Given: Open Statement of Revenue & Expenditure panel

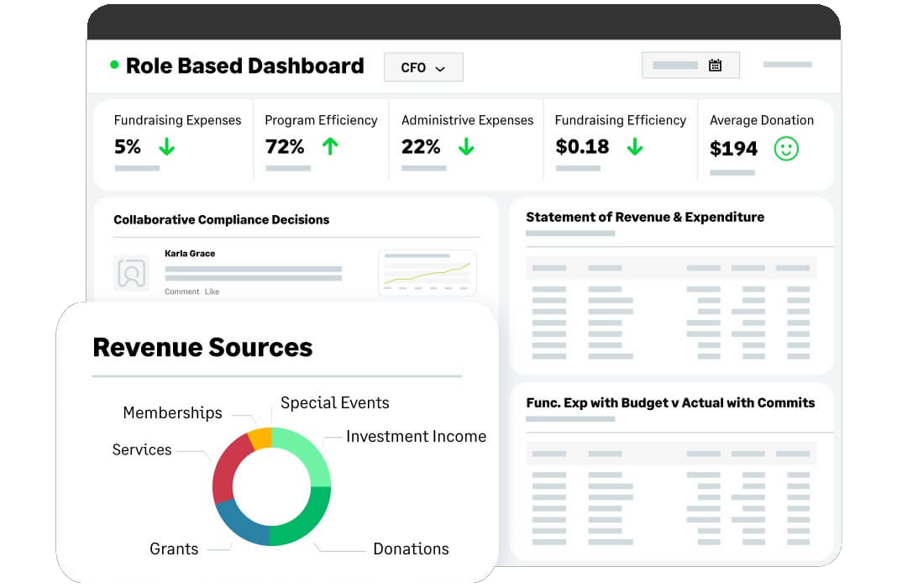Looking at the screenshot, I should (645, 217).
